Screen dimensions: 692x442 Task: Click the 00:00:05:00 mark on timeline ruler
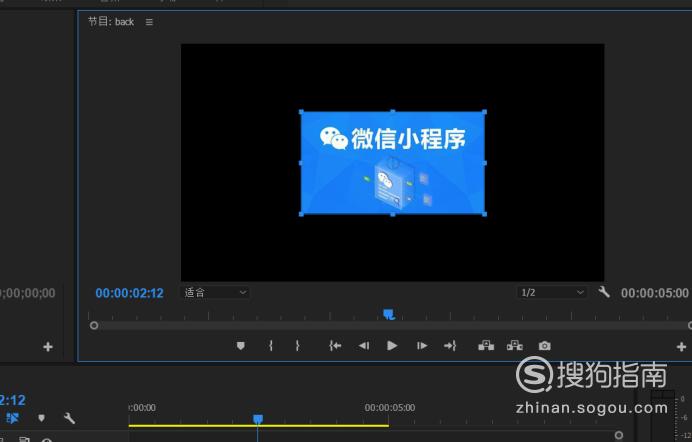point(390,408)
